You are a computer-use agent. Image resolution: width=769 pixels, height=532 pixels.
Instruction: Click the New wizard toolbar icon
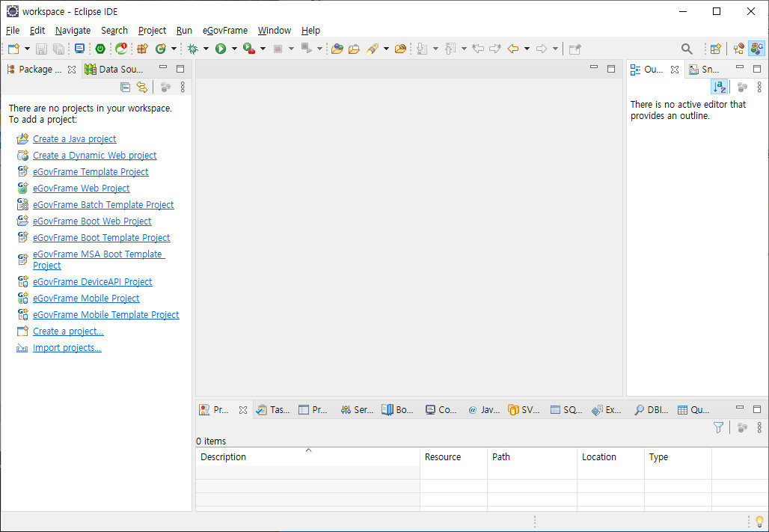(x=13, y=49)
